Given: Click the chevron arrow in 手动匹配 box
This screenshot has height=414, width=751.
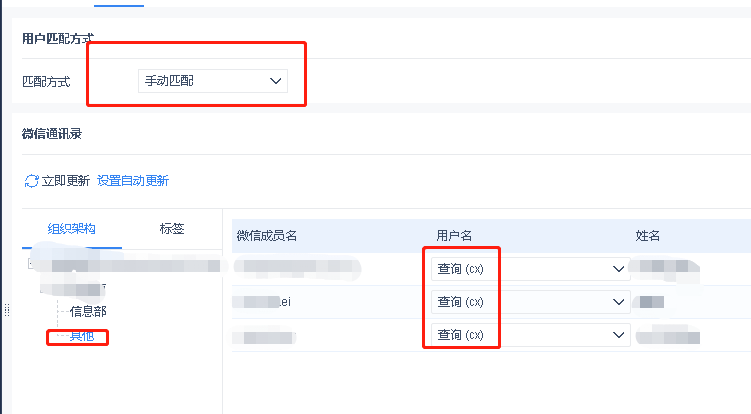Looking at the screenshot, I should 275,81.
